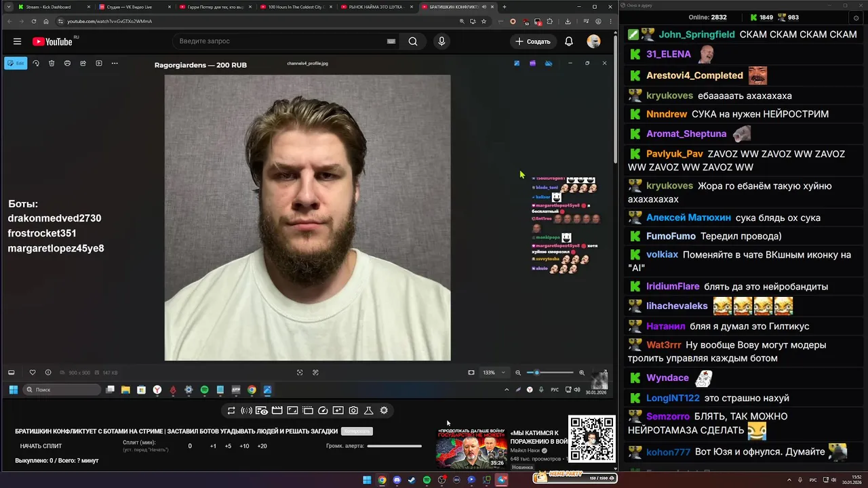Switch to 'РЫНОК НАЙМА ЭТО ШУТКА' tab
868x488 pixels.
[376, 7]
